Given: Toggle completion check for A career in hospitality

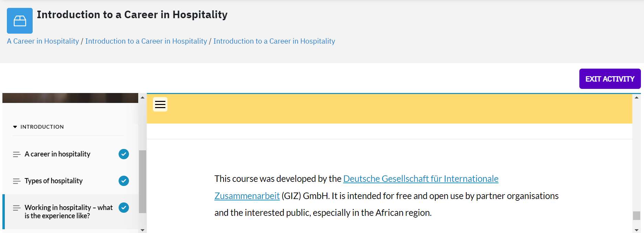Looking at the screenshot, I should point(124,154).
